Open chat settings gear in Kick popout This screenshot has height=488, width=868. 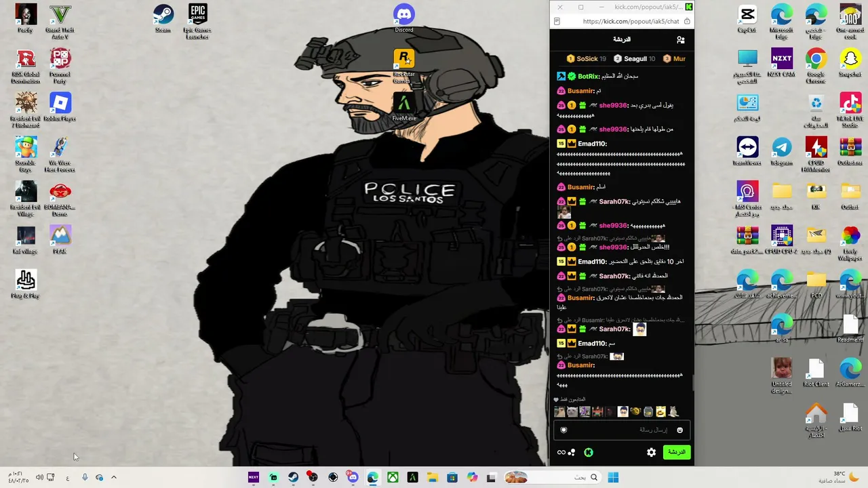(x=651, y=452)
